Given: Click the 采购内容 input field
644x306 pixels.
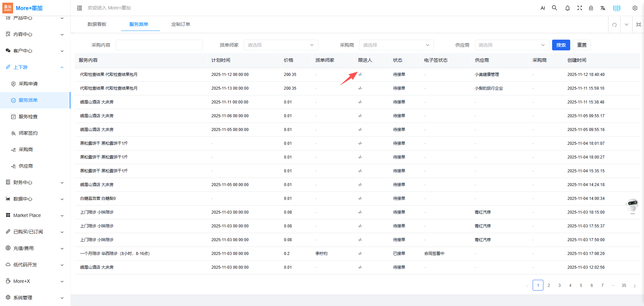Looking at the screenshot, I should (159, 45).
